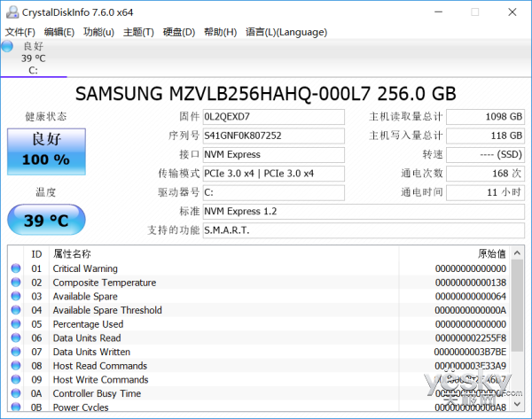Click raw value 0000000000064
The height and width of the screenshot is (419, 532).
471,296
